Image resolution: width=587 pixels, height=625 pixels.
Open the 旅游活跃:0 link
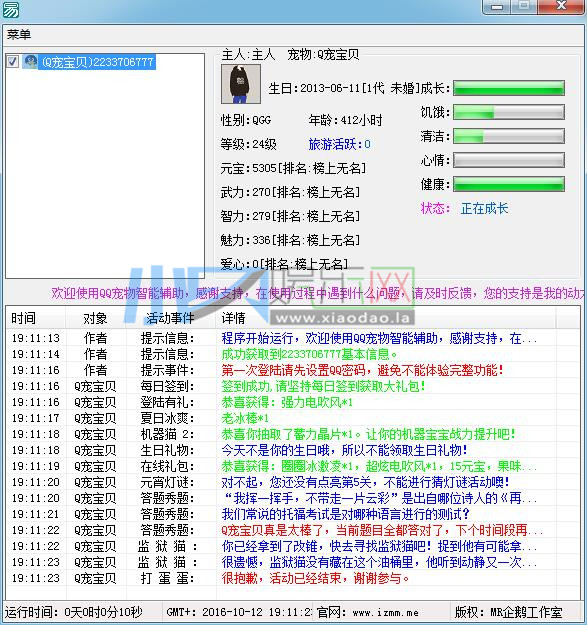click(339, 144)
